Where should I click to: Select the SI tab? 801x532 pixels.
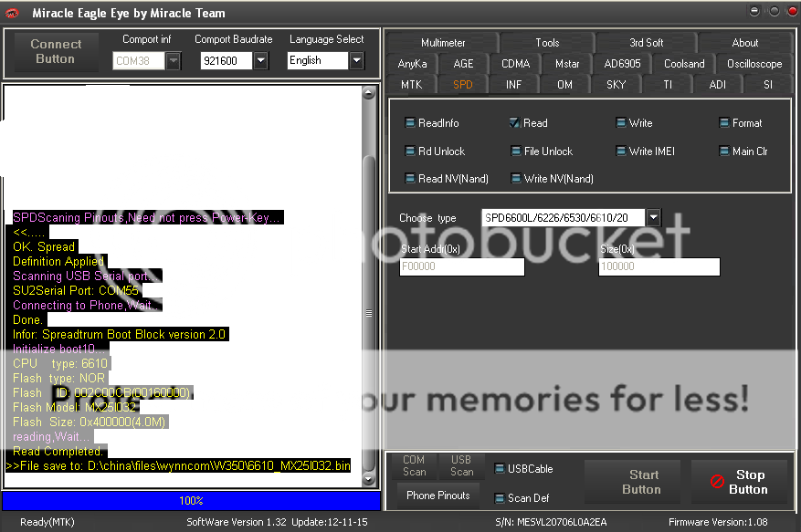coord(768,85)
